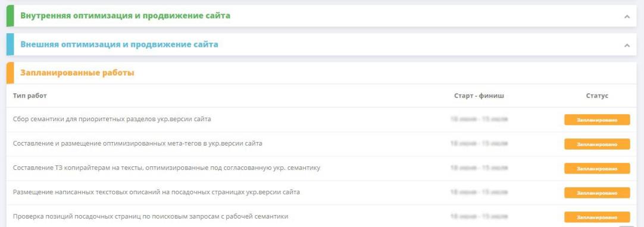This screenshot has width=644, height=227.
Task: Click blurred dates in Размещение описаний row
Action: [x=479, y=192]
